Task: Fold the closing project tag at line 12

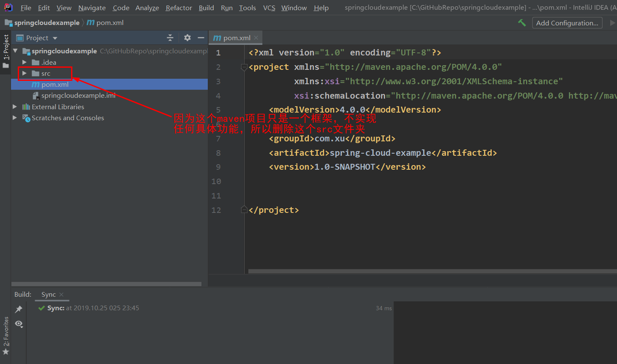Action: 244,210
